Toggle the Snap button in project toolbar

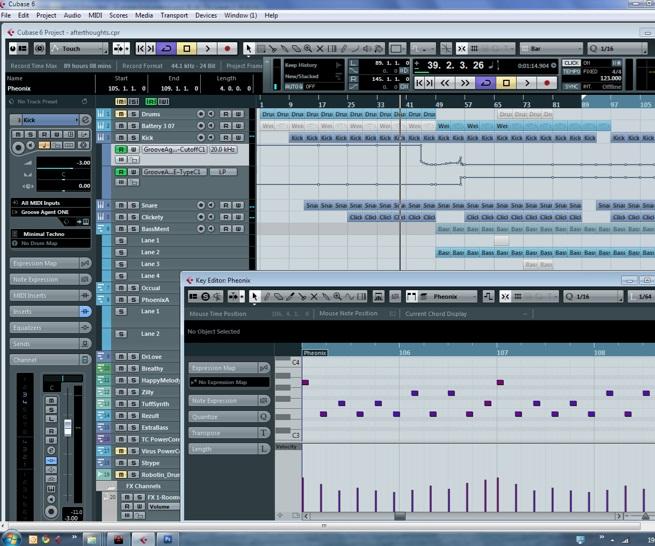pyautogui.click(x=462, y=48)
